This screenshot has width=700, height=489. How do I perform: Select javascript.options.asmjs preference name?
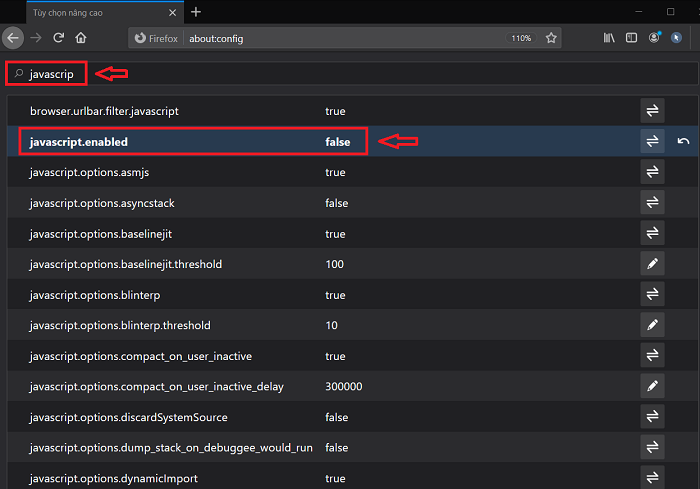pos(89,172)
